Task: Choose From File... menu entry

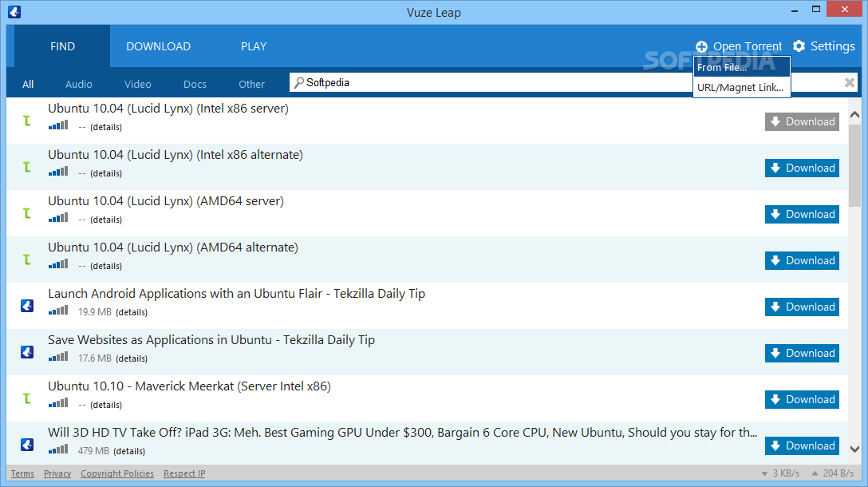Action: [742, 67]
